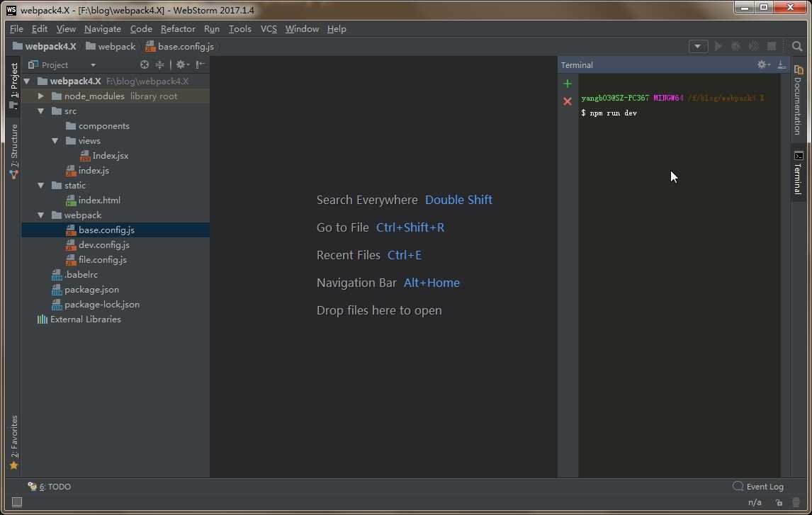Open Project panel settings gear
Image resolution: width=812 pixels, height=515 pixels.
[182, 64]
